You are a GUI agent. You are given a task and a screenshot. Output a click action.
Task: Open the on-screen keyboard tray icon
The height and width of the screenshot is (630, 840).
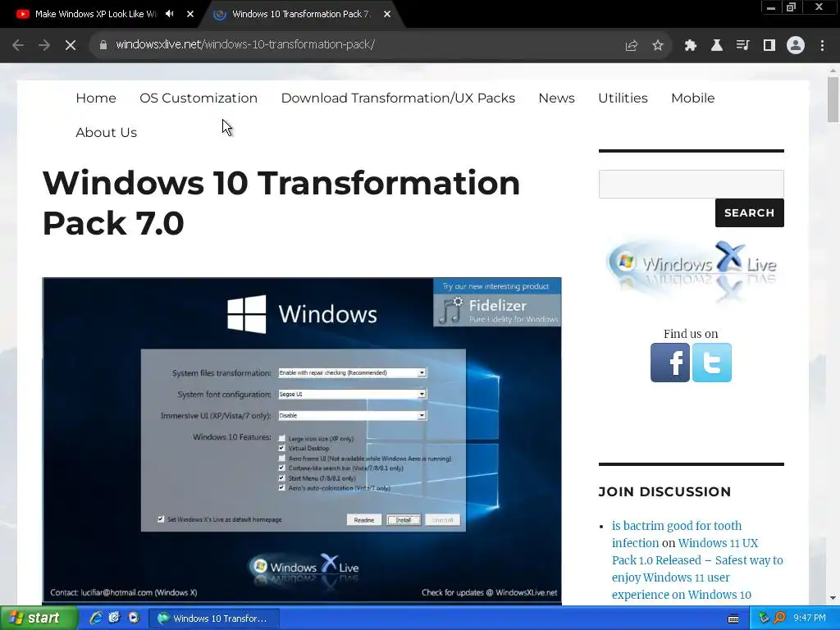point(733,619)
